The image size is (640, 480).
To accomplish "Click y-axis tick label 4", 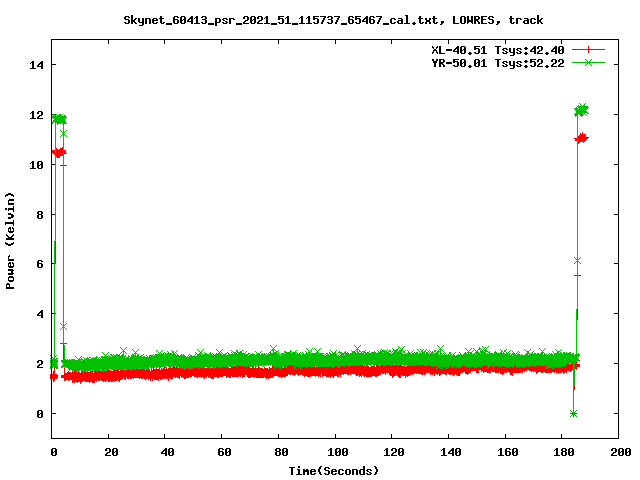I will point(40,314).
